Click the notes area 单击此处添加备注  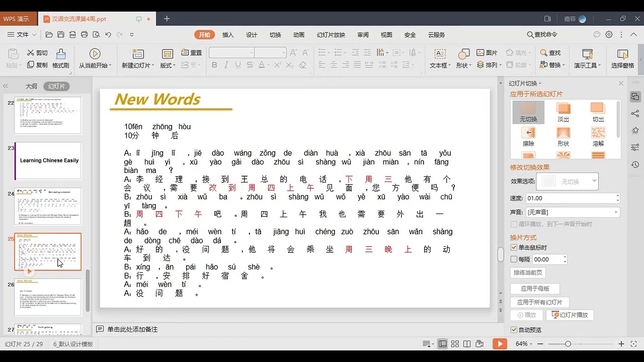click(132, 329)
